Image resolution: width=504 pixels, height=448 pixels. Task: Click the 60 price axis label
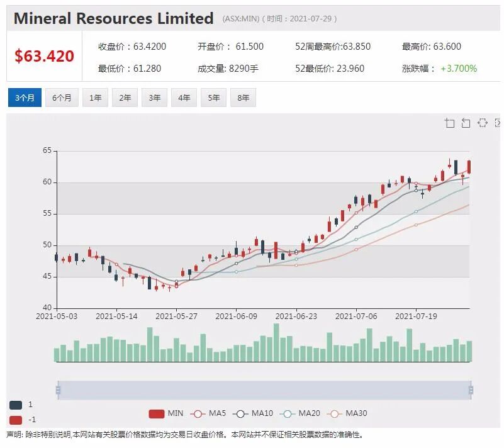click(47, 182)
